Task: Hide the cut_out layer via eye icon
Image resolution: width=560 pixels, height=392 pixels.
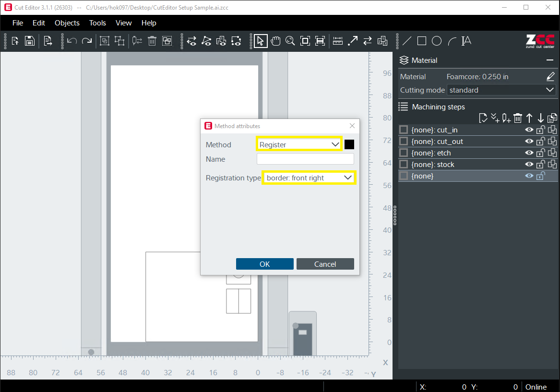Action: [x=529, y=142]
